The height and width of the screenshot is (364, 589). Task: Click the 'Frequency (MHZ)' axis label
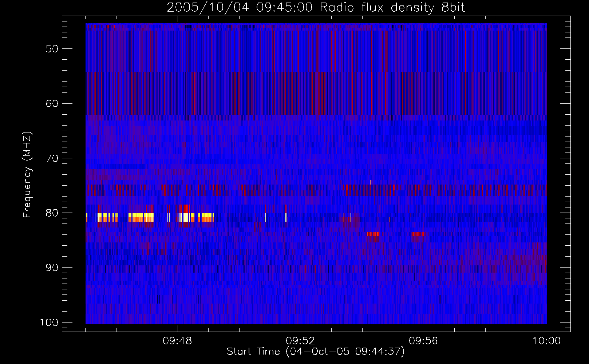[27, 174]
